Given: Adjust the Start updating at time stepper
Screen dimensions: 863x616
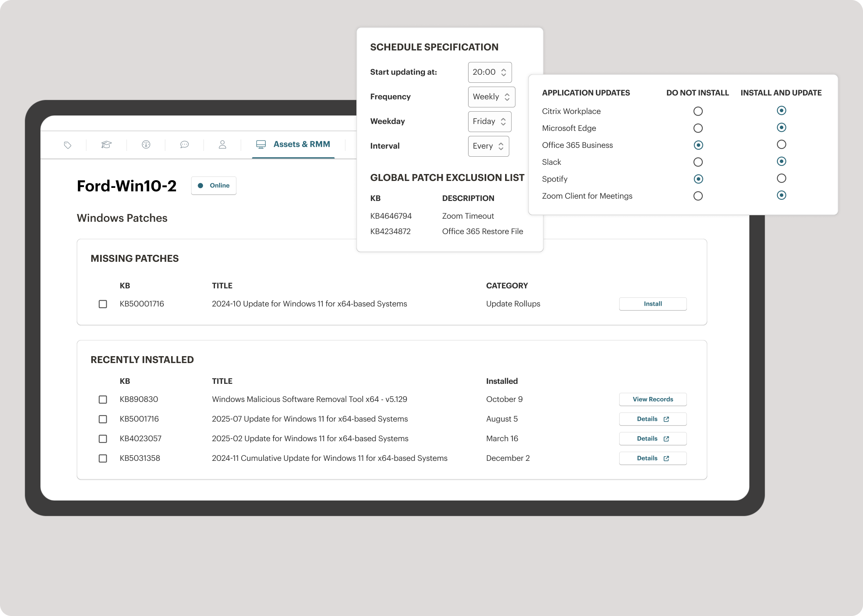Looking at the screenshot, I should click(x=504, y=72).
